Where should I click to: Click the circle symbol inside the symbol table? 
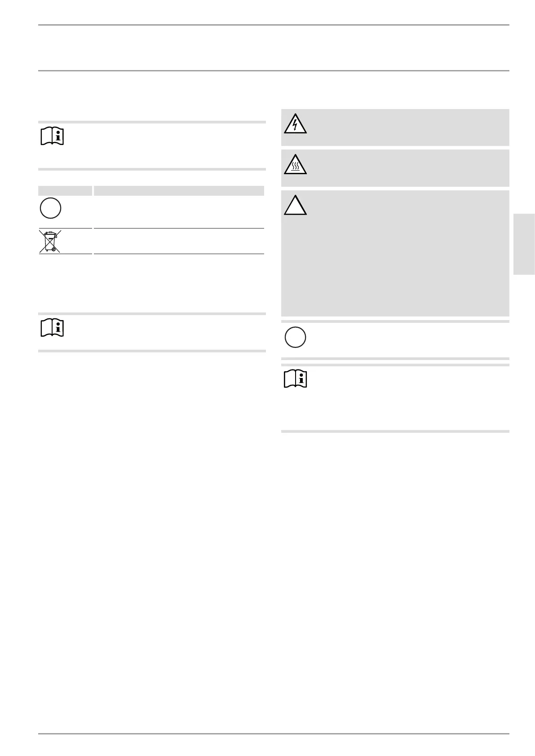[x=51, y=208]
